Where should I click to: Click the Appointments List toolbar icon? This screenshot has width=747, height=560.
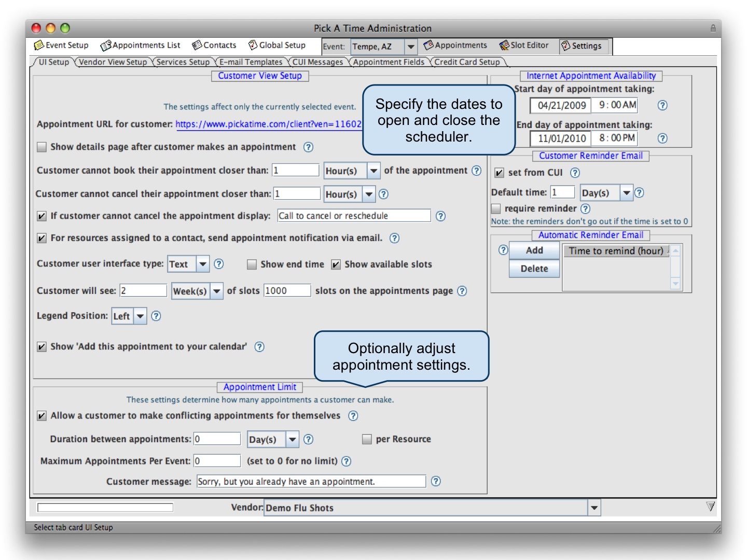point(105,46)
